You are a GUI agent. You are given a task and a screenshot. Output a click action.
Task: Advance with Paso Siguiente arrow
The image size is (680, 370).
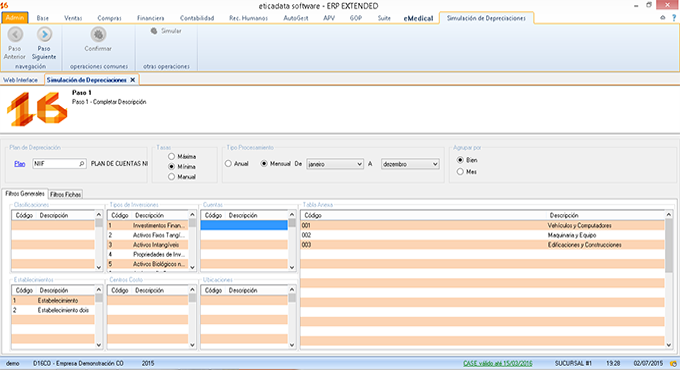[x=44, y=34]
